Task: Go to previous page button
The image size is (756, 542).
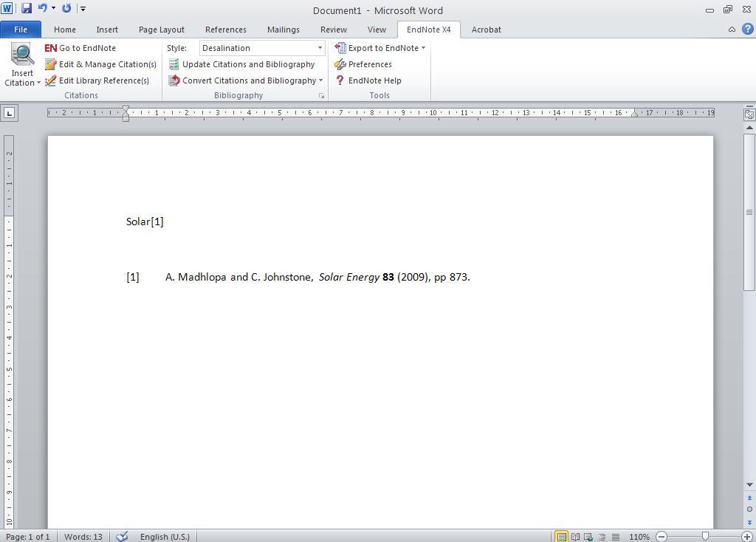Action: point(749,498)
